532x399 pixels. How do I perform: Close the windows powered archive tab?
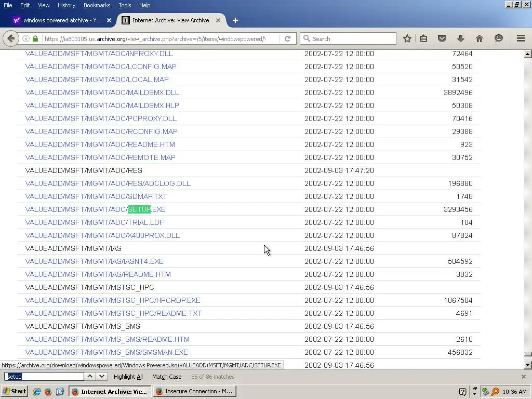point(109,20)
